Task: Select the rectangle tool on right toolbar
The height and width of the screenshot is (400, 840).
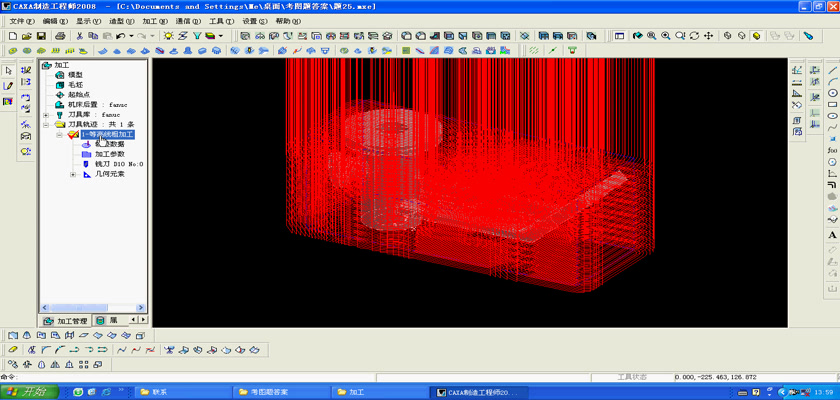Action: pyautogui.click(x=832, y=104)
